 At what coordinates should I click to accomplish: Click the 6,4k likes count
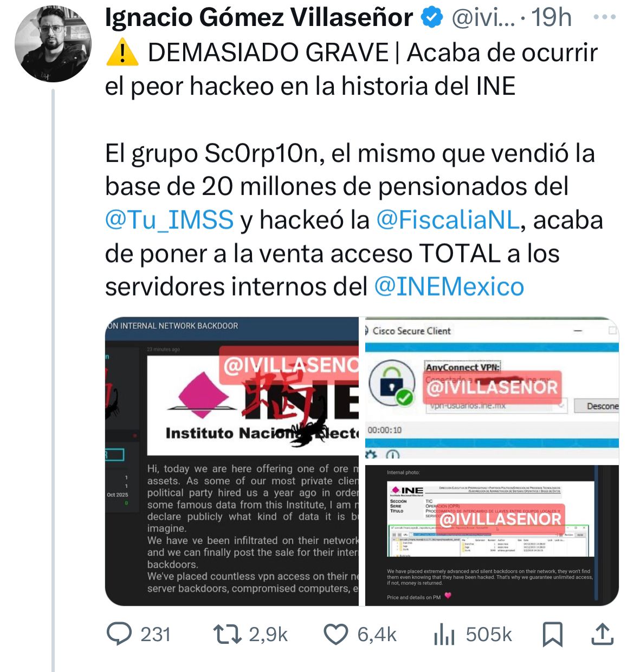pos(377,634)
